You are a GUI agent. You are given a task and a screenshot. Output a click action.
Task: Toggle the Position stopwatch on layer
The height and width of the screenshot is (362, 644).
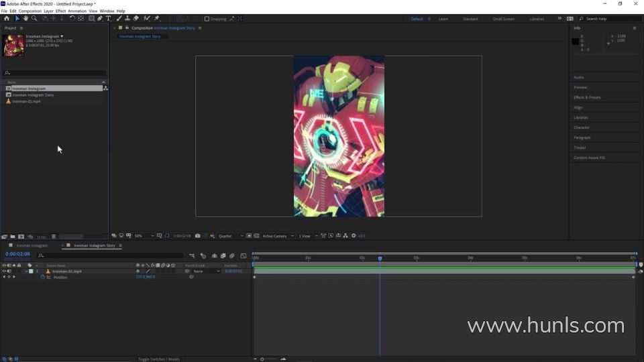tap(43, 277)
